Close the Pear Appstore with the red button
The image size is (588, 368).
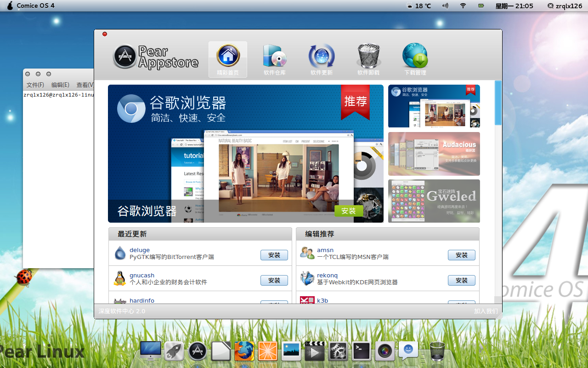tap(105, 34)
